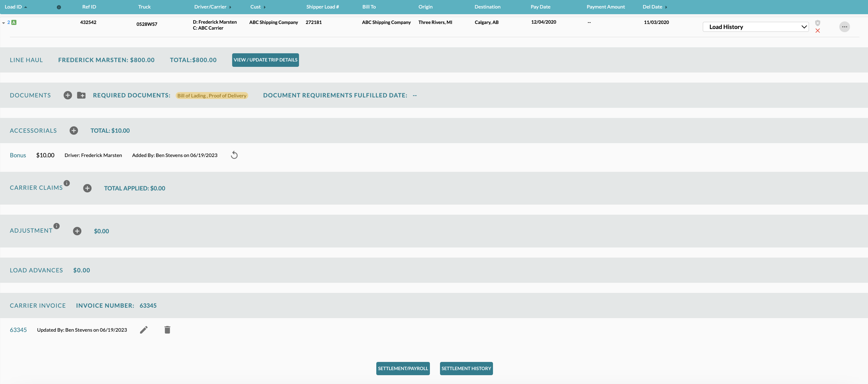The width and height of the screenshot is (868, 384).
Task: Expand the Driver/Carrier column arrow
Action: [231, 7]
